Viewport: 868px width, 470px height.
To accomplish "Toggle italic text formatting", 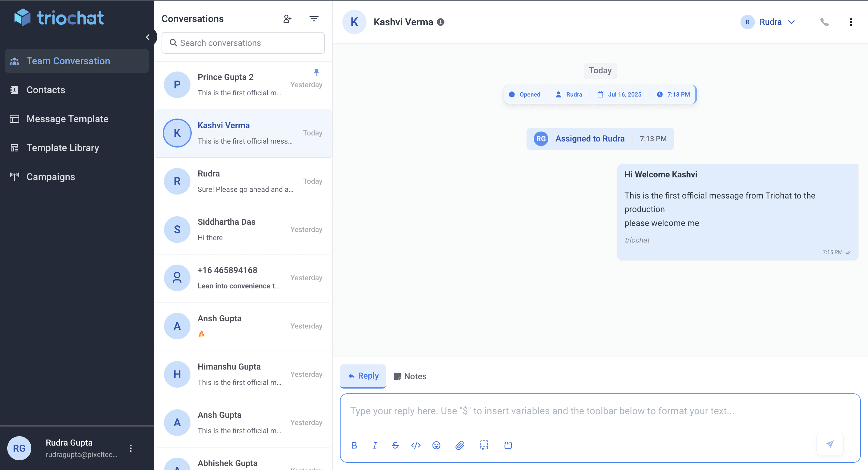I will 375,445.
